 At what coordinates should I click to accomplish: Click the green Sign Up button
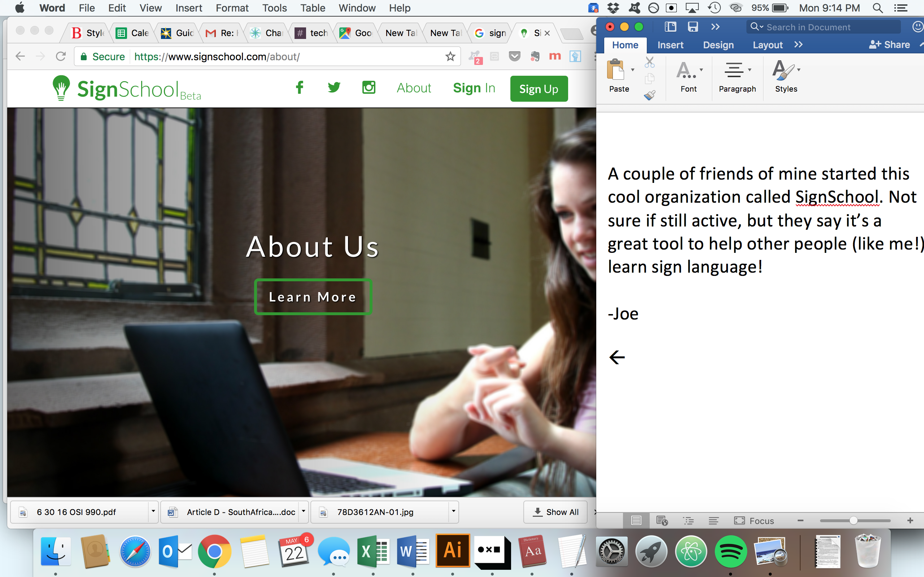click(539, 89)
